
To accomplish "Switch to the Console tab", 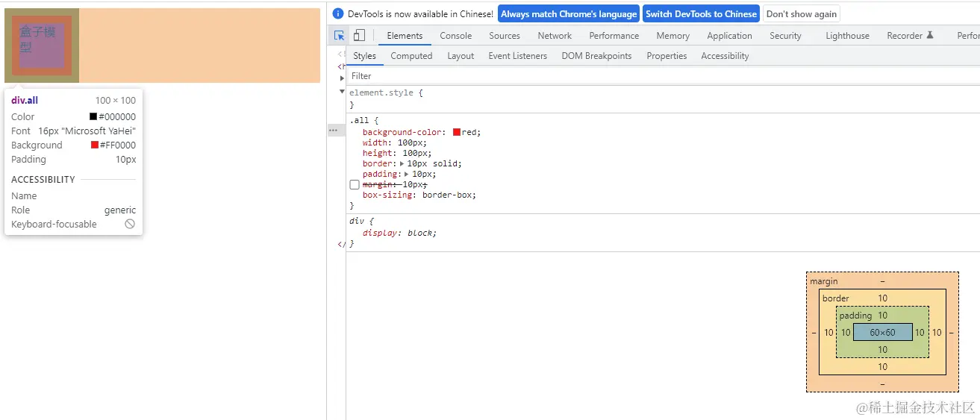I will coord(456,36).
